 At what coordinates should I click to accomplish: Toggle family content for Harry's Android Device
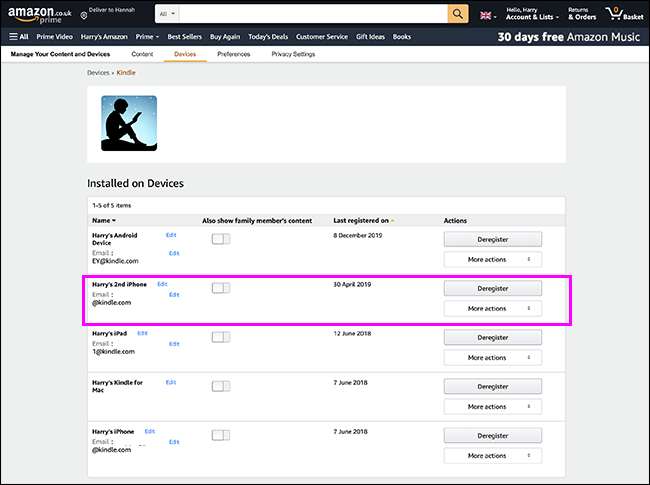(x=220, y=239)
